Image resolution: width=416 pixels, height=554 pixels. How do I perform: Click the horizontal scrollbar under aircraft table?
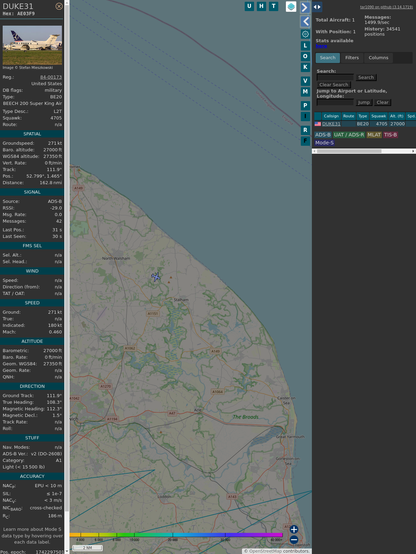click(x=364, y=151)
